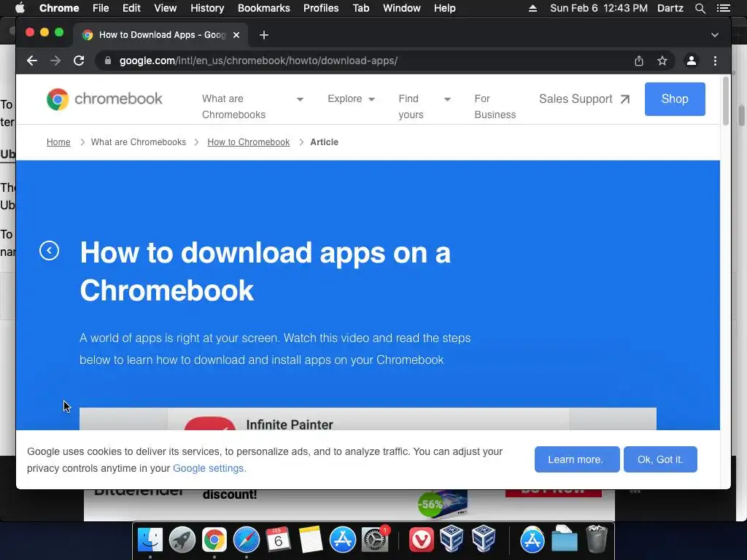Expand the Find yours dropdown
This screenshot has height=560, width=747.
(x=447, y=99)
